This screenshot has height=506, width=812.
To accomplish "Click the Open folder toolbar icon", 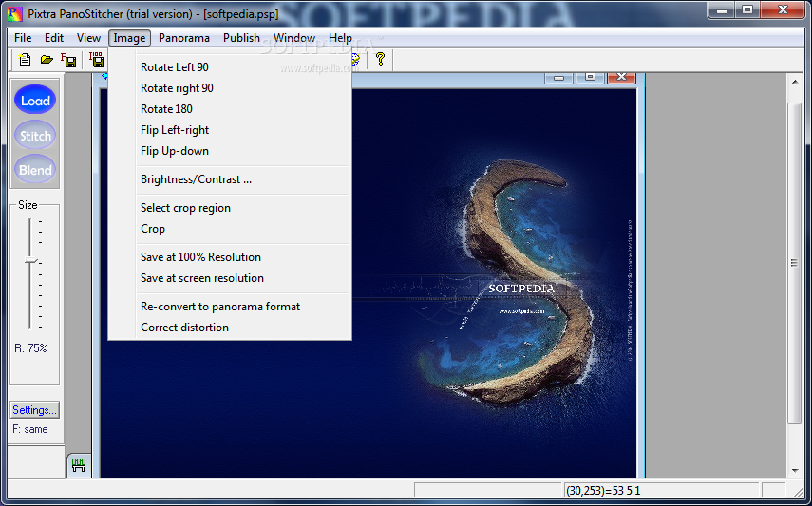I will click(47, 60).
